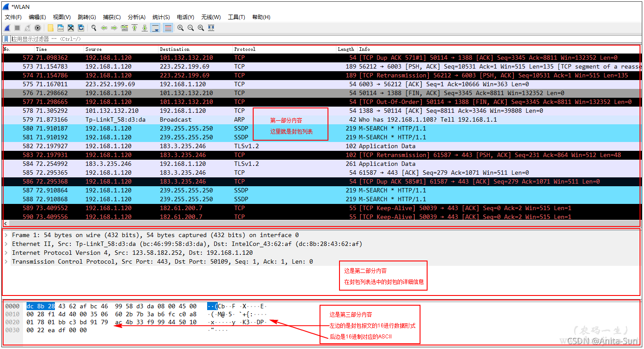The height and width of the screenshot is (349, 644).
Task: Open a capture file
Action: click(x=50, y=28)
